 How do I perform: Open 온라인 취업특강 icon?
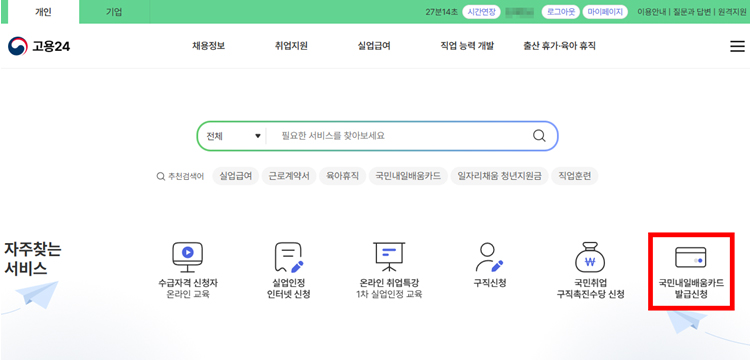pyautogui.click(x=389, y=257)
